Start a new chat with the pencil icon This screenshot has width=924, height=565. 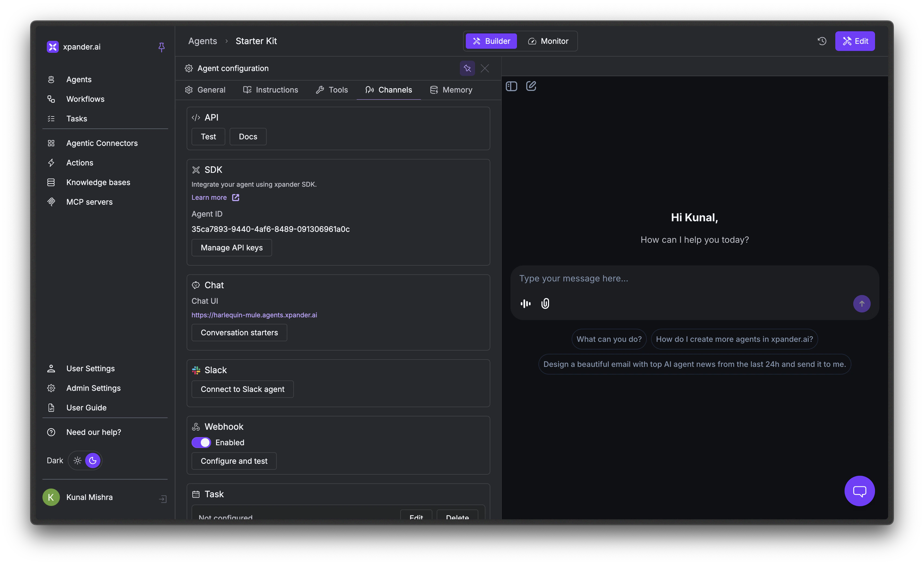(x=531, y=86)
